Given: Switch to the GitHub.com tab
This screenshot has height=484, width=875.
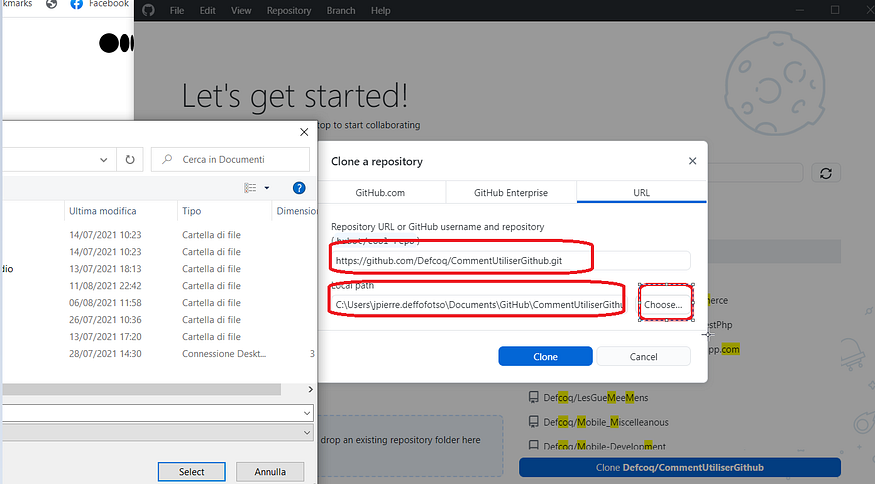Looking at the screenshot, I should (x=380, y=193).
